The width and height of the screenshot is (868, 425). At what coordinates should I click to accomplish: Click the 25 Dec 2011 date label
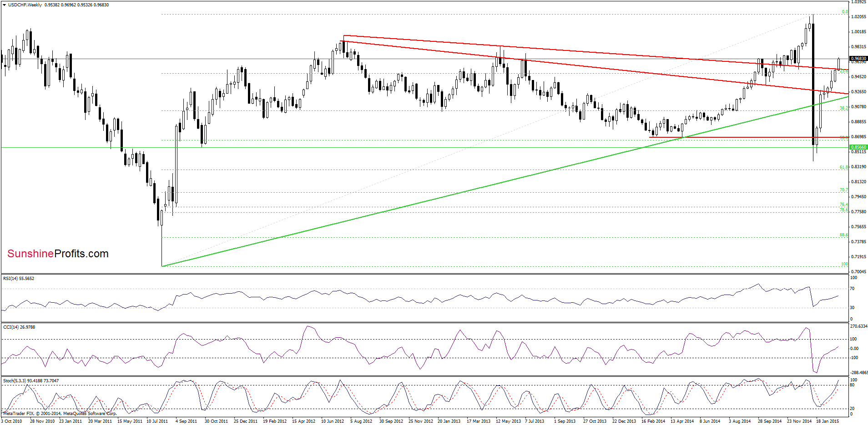tap(245, 421)
